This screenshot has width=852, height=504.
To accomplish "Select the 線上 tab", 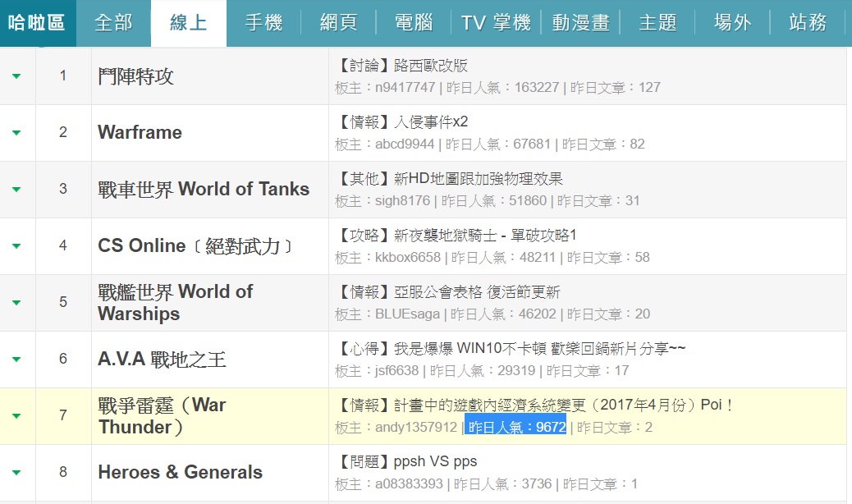I will coord(189,23).
